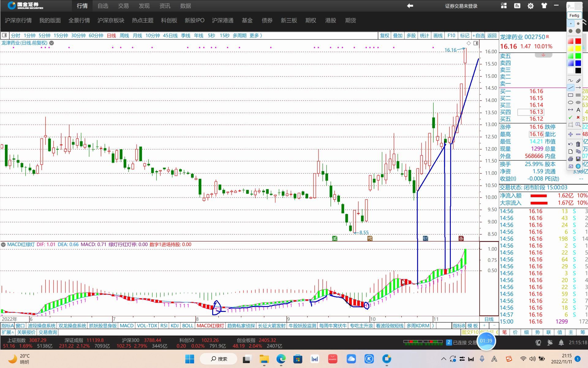Toggle the side panel icon above chart
Screen dimensions: 588x368
476,43
